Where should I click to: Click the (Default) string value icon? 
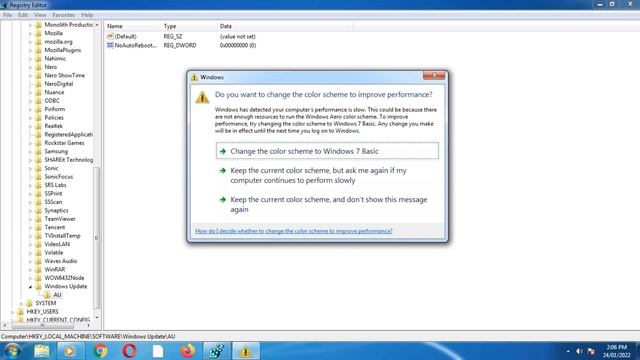110,36
